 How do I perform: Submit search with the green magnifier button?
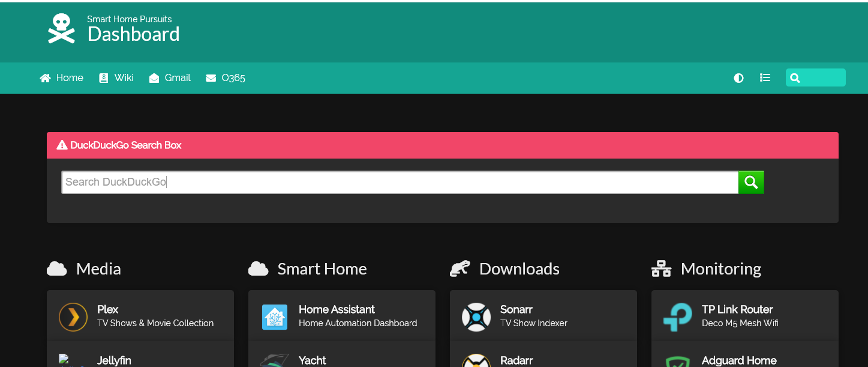(x=751, y=182)
